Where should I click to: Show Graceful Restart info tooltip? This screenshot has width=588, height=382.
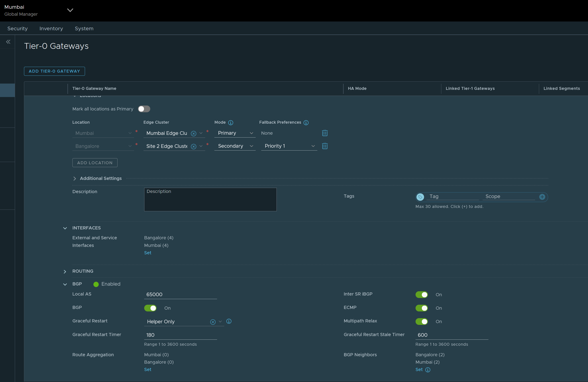point(229,321)
